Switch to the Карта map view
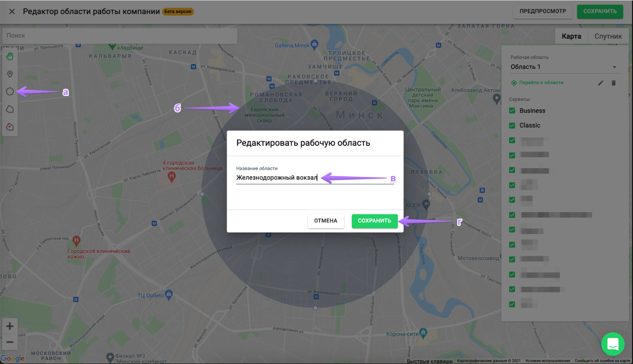Image resolution: width=633 pixels, height=364 pixels. click(571, 36)
